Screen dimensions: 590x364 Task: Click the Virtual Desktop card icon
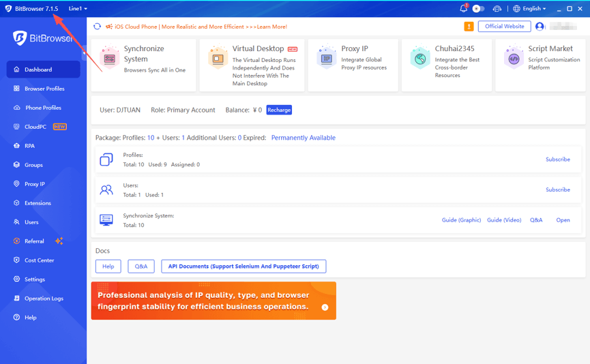(218, 58)
